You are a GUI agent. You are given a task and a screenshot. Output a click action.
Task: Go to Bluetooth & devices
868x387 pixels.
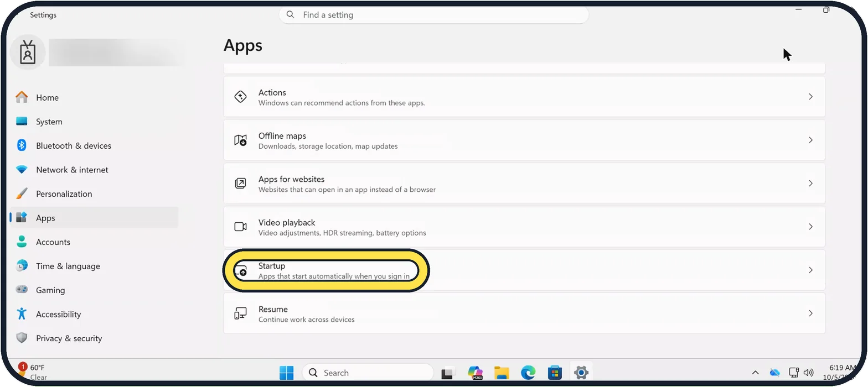94,146
